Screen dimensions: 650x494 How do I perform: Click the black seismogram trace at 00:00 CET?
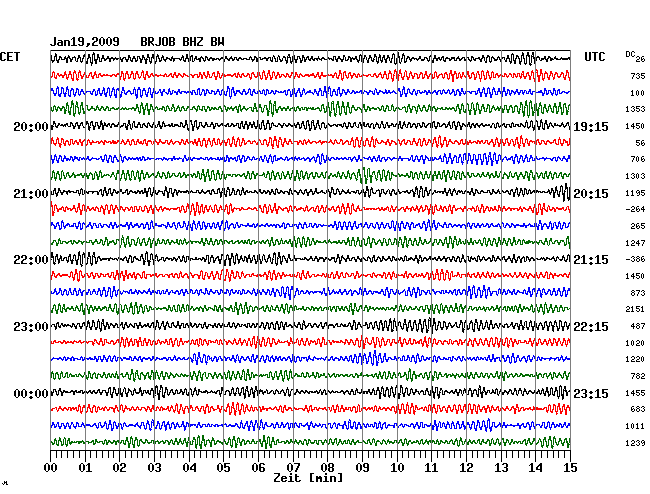pos(310,392)
